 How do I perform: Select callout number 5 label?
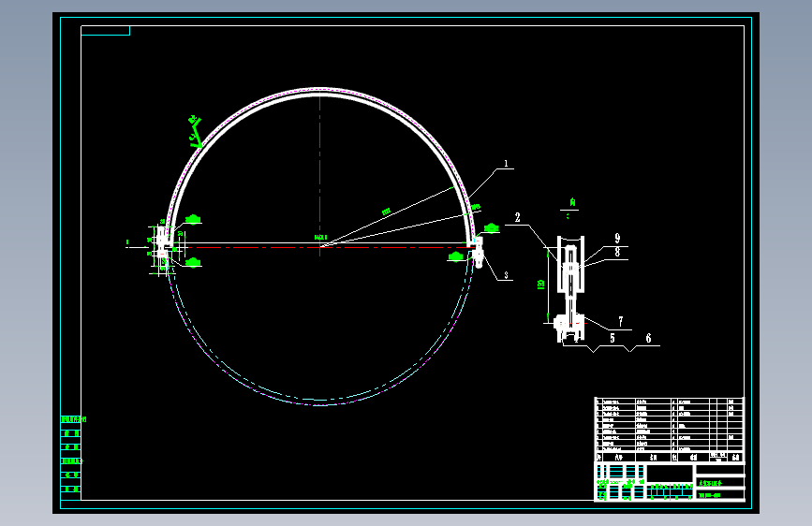click(x=613, y=338)
